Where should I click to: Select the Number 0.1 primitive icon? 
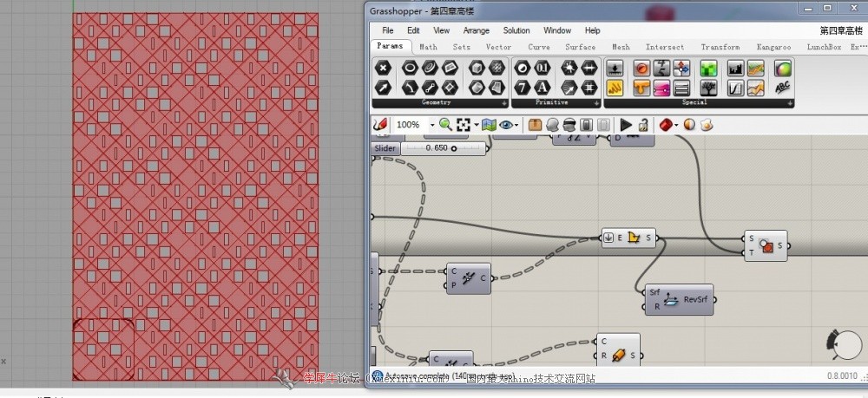tap(542, 69)
